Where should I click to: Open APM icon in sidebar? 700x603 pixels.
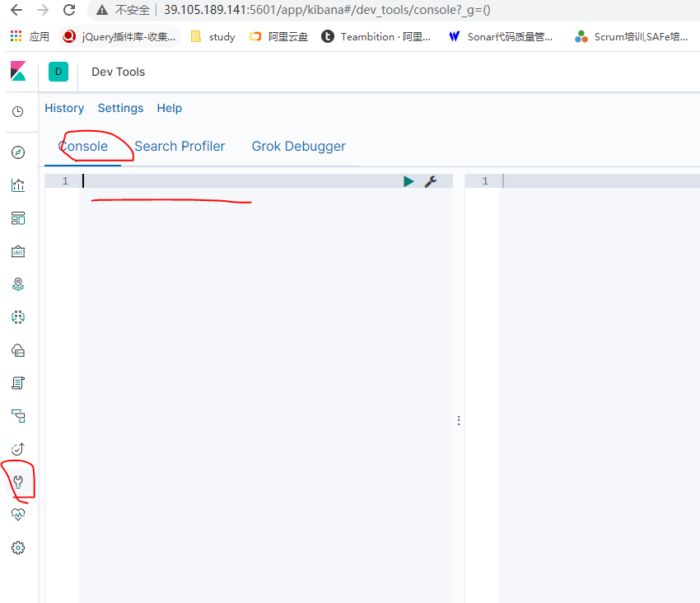pyautogui.click(x=18, y=416)
